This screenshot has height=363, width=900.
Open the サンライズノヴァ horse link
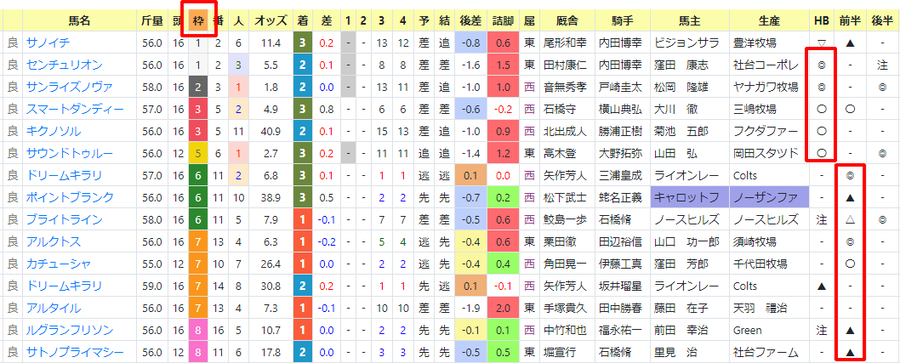tap(69, 87)
